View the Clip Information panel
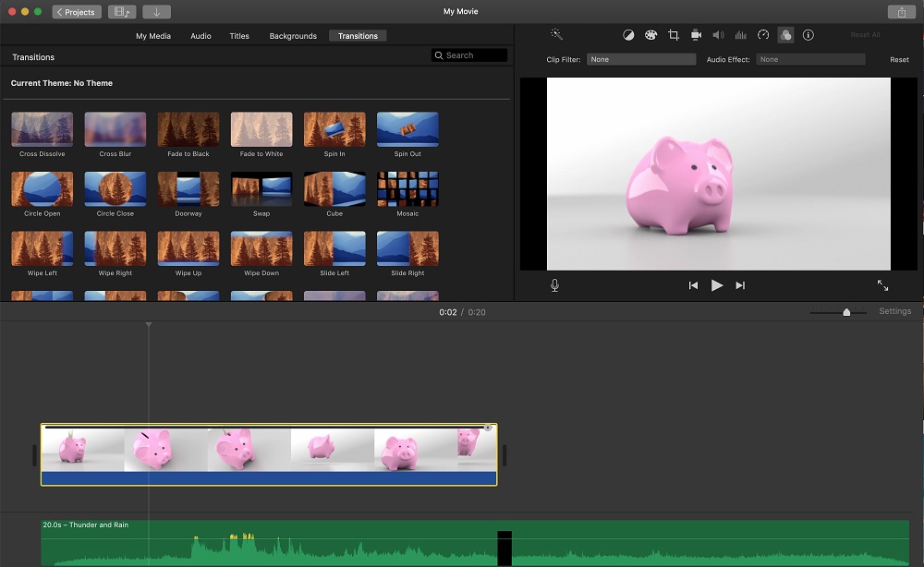This screenshot has height=567, width=924. tap(808, 34)
